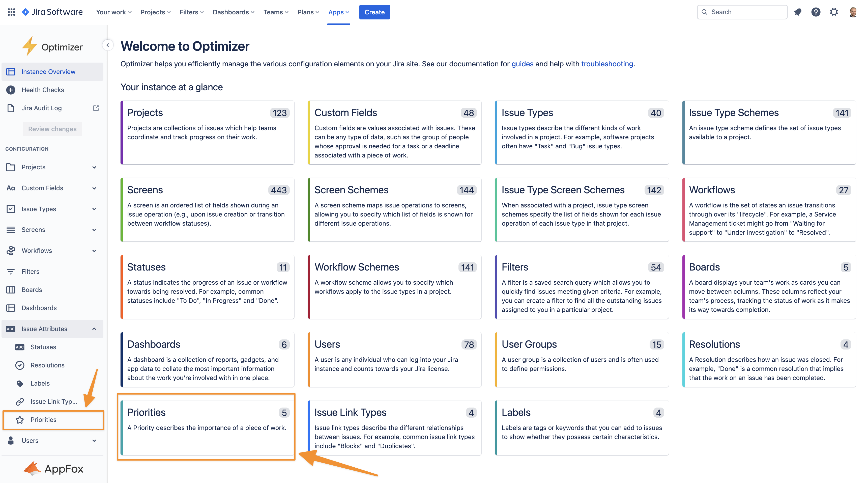Click the Priorities star icon in sidebar
The image size is (868, 483).
point(20,420)
